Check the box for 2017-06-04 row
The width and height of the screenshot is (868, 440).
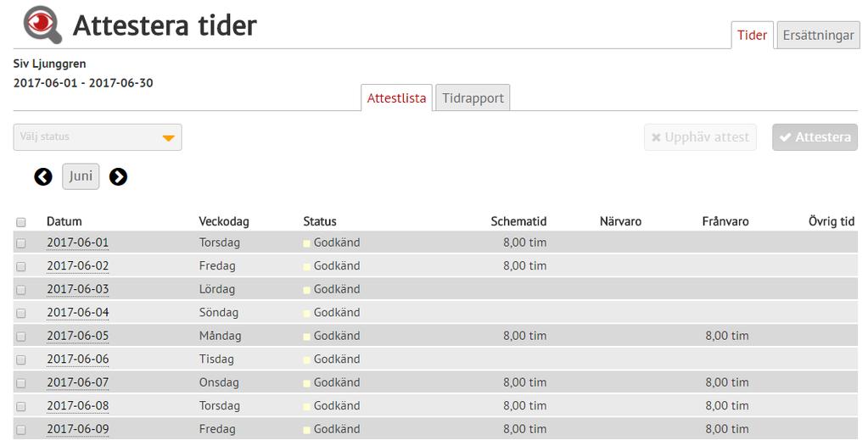pos(21,314)
